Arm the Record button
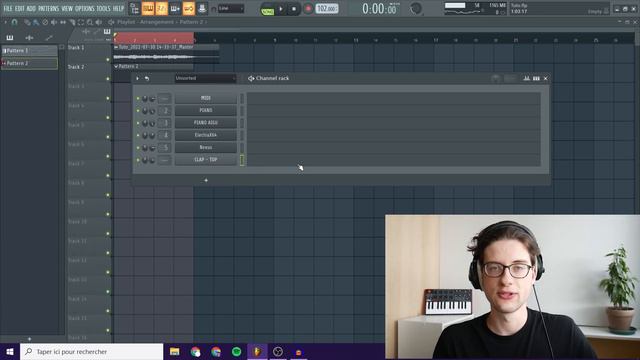The image size is (640, 360). pyautogui.click(x=308, y=9)
